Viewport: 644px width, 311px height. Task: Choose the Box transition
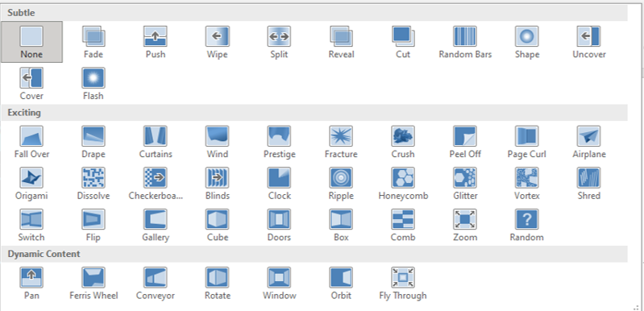pyautogui.click(x=341, y=225)
